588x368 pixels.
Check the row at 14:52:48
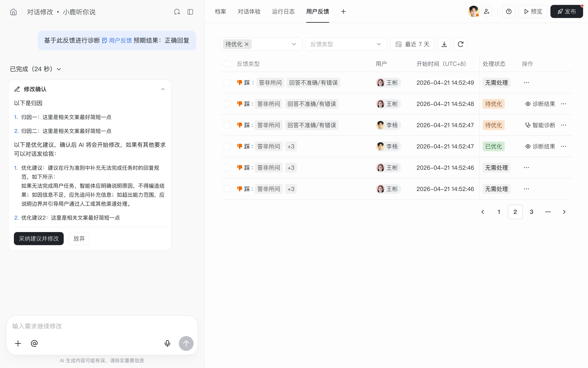coord(227,104)
